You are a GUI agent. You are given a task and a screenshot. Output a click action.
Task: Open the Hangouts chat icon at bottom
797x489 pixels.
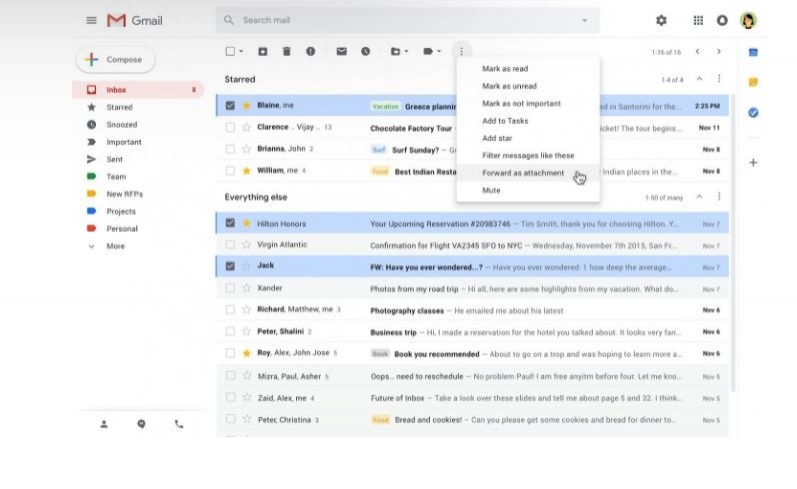tap(141, 424)
